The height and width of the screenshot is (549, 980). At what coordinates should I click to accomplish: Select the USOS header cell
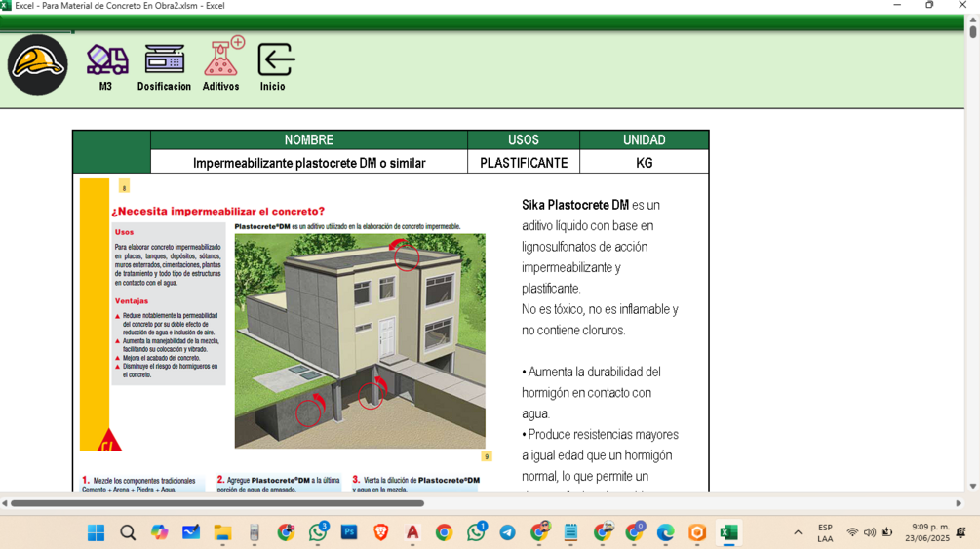click(x=523, y=140)
